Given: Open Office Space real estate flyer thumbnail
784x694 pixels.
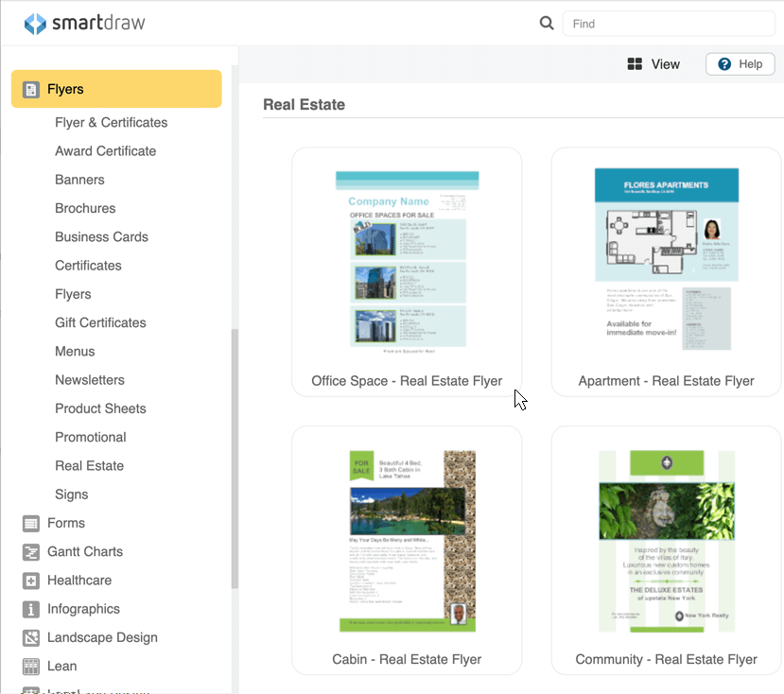Looking at the screenshot, I should 408,262.
